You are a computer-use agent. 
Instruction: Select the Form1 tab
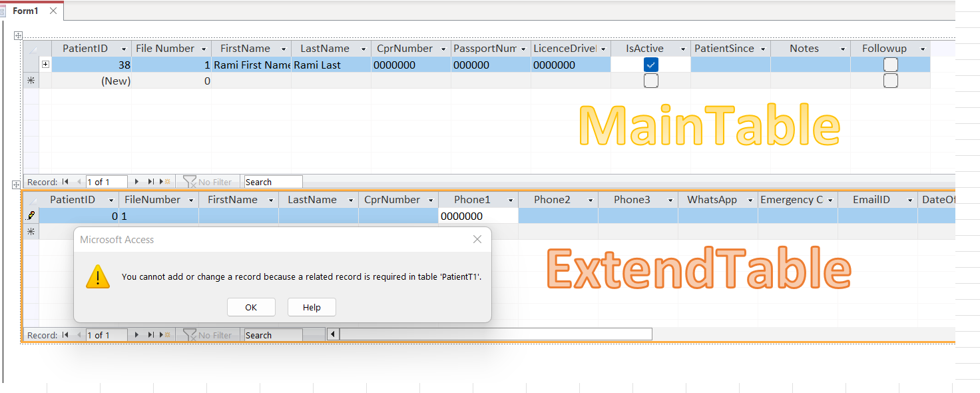point(25,11)
